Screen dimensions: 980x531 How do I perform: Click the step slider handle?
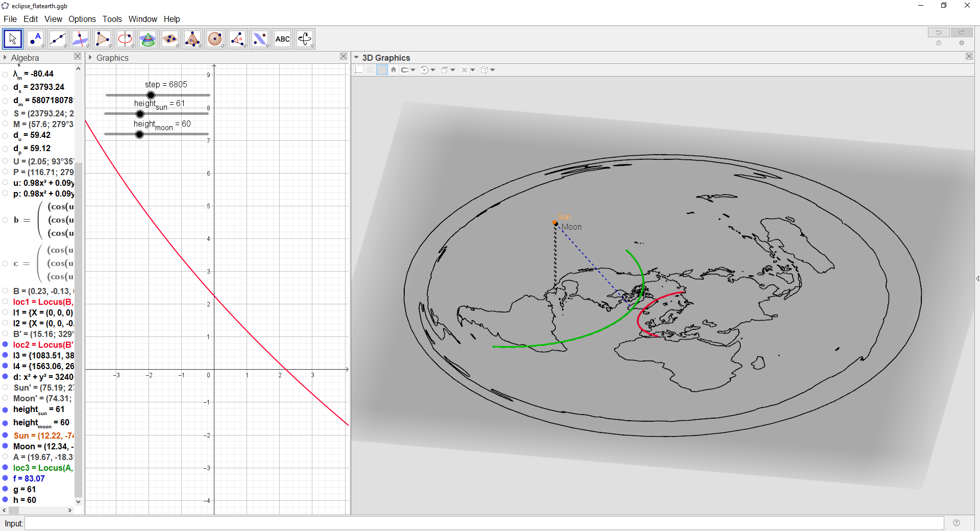[x=151, y=95]
